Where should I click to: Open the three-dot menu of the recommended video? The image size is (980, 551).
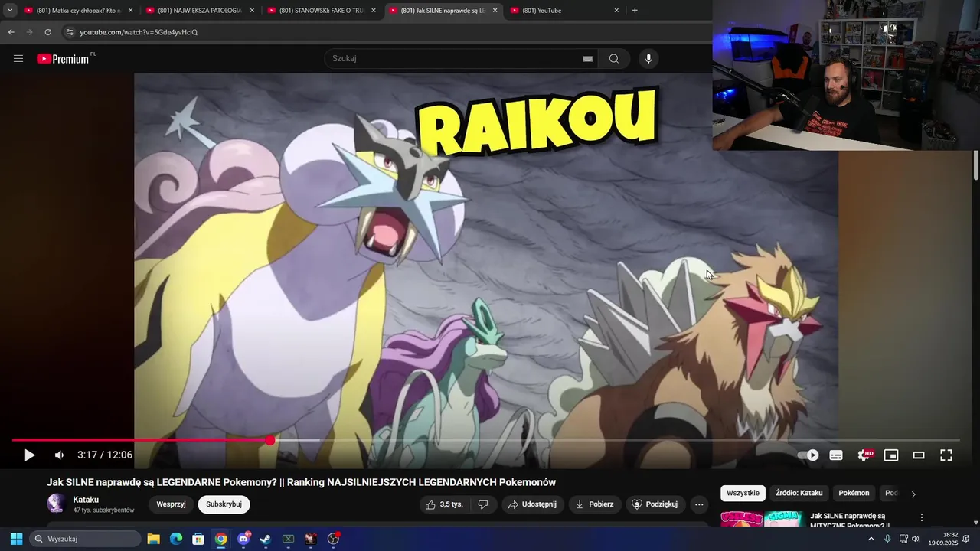click(x=922, y=518)
